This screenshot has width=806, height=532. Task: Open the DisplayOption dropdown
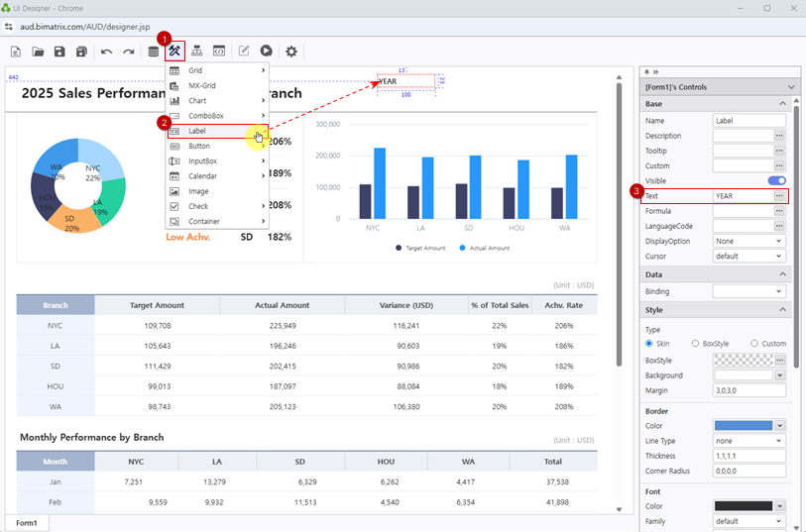point(748,241)
